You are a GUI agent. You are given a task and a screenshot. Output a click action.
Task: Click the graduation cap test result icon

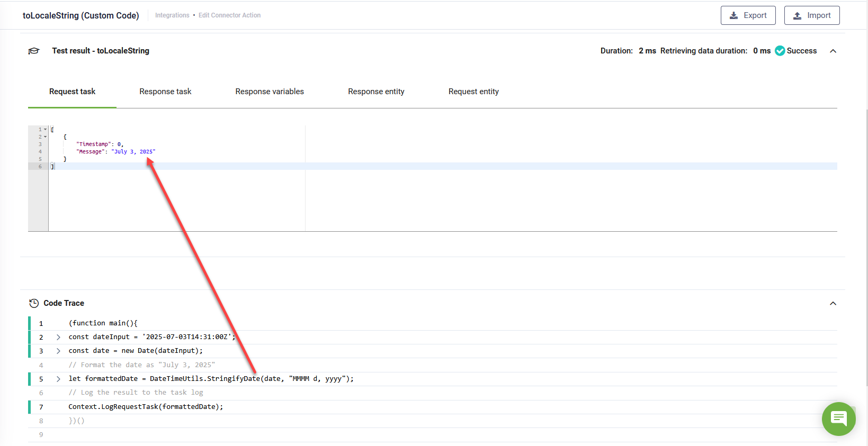tap(34, 51)
